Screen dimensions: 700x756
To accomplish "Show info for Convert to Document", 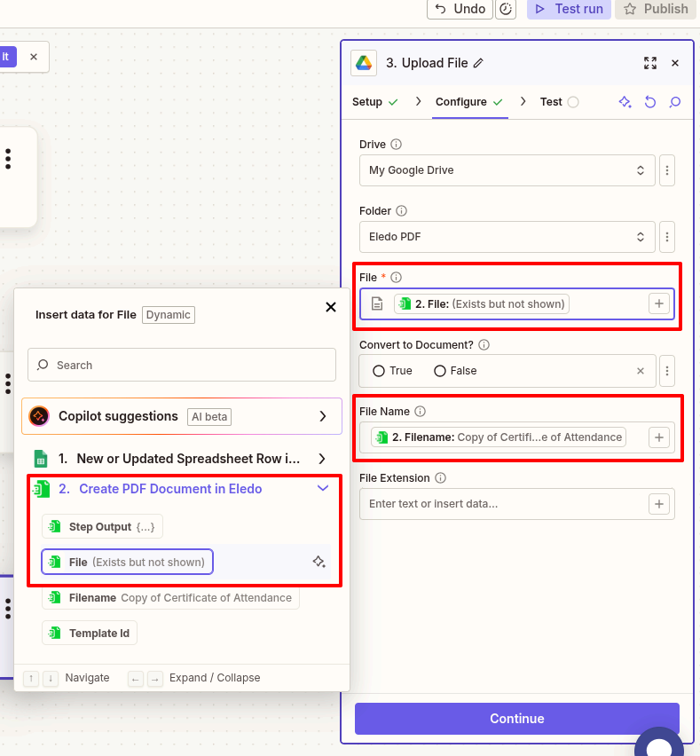I will (x=484, y=345).
